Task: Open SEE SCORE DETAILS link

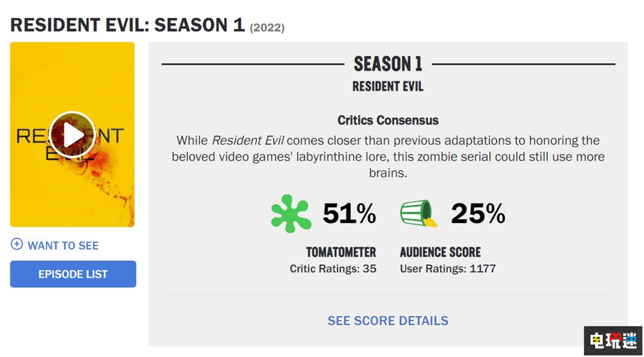Action: pyautogui.click(x=388, y=320)
